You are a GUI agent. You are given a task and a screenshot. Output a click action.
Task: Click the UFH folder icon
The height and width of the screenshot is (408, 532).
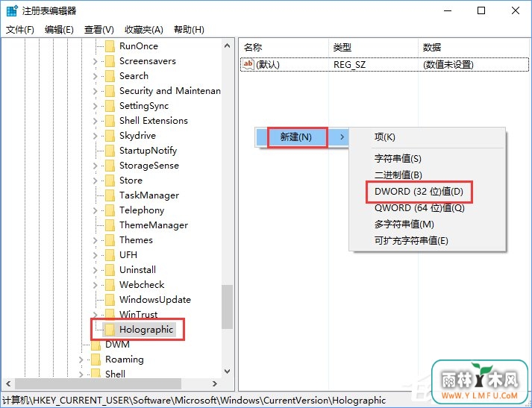(110, 255)
